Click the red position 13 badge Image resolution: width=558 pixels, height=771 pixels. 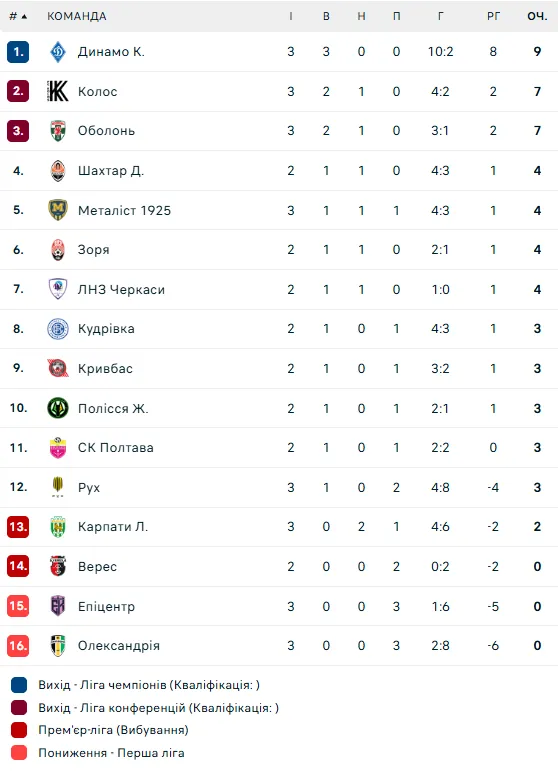(x=18, y=527)
